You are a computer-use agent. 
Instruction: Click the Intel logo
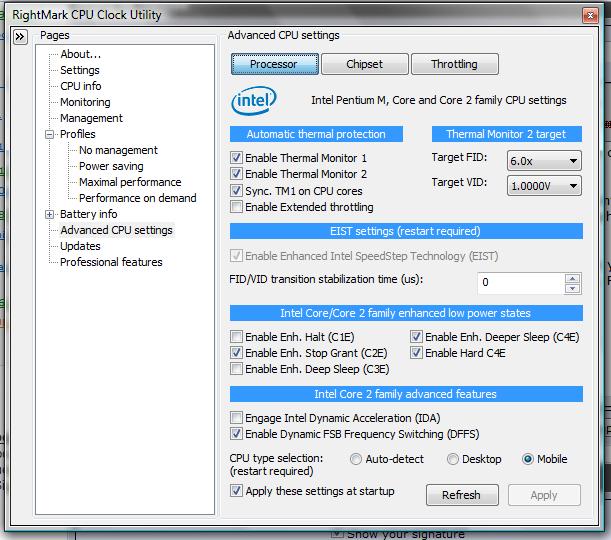[x=254, y=101]
